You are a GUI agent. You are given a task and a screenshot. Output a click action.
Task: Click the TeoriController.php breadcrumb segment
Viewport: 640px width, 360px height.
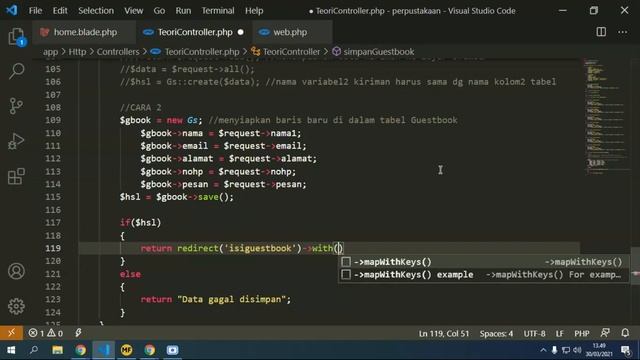[202, 52]
